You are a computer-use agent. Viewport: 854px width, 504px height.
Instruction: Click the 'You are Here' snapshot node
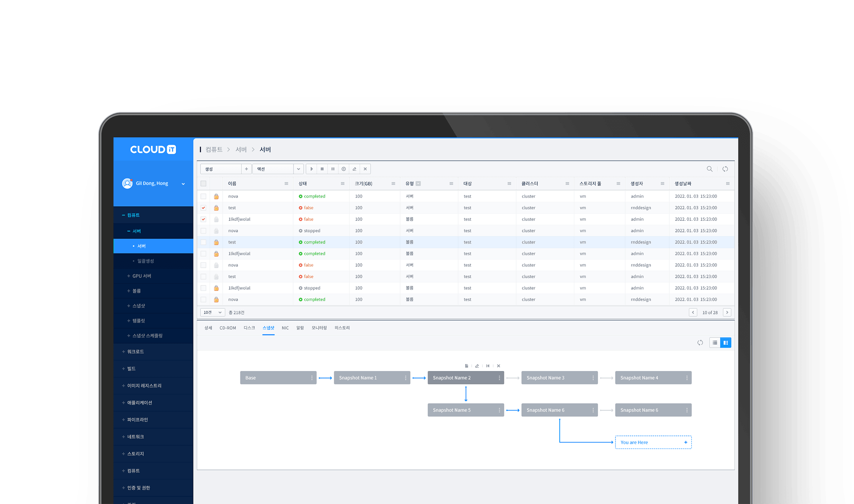(653, 442)
